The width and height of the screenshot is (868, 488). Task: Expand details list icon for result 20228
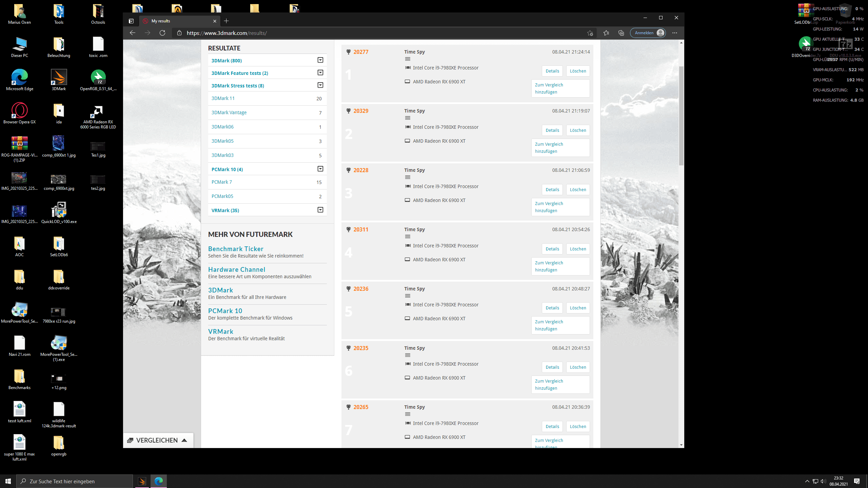click(x=408, y=177)
